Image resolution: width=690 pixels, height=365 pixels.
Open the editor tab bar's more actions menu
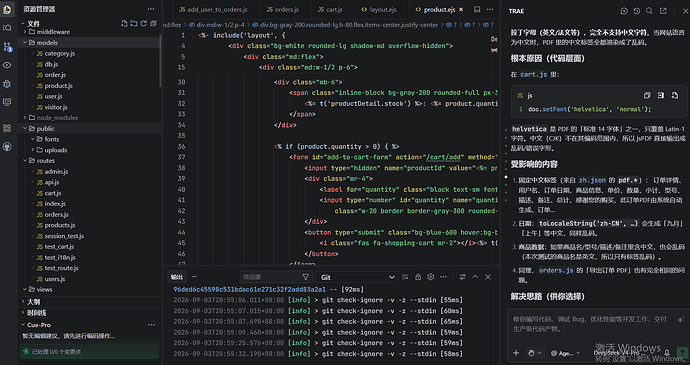490,9
